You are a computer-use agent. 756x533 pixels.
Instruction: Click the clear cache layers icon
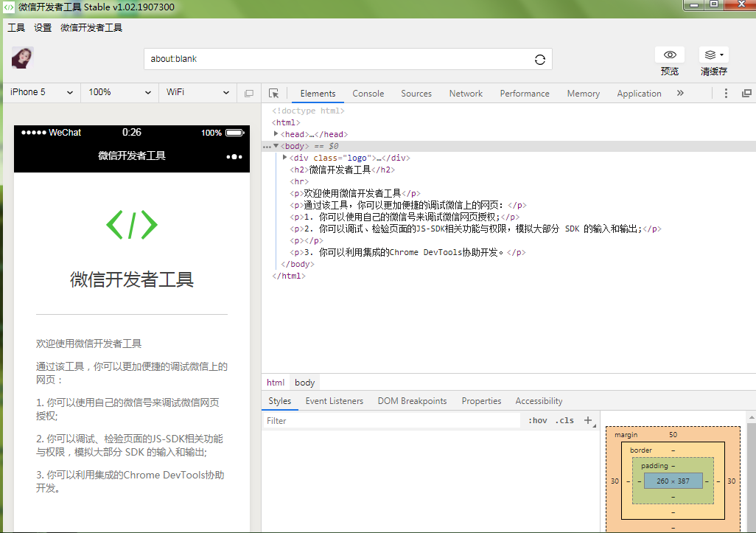point(710,55)
